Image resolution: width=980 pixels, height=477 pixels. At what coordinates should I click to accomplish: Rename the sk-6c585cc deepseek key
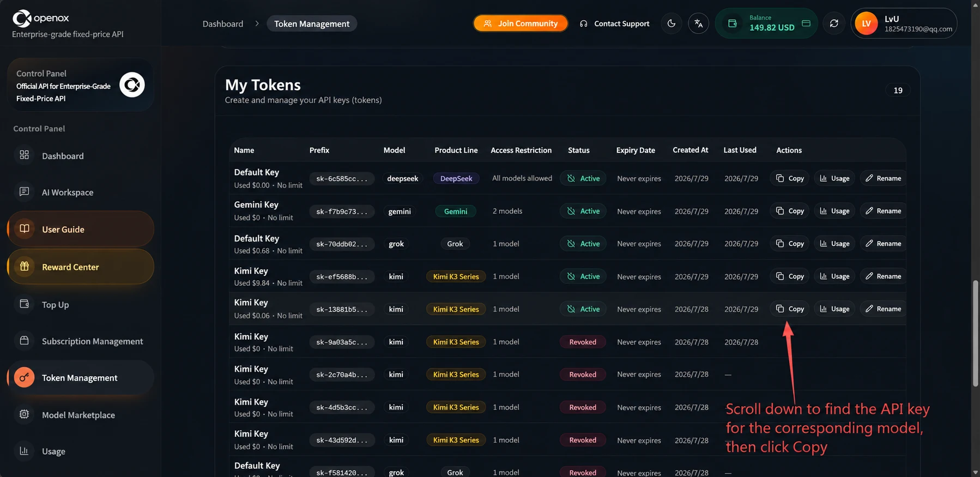pos(883,178)
